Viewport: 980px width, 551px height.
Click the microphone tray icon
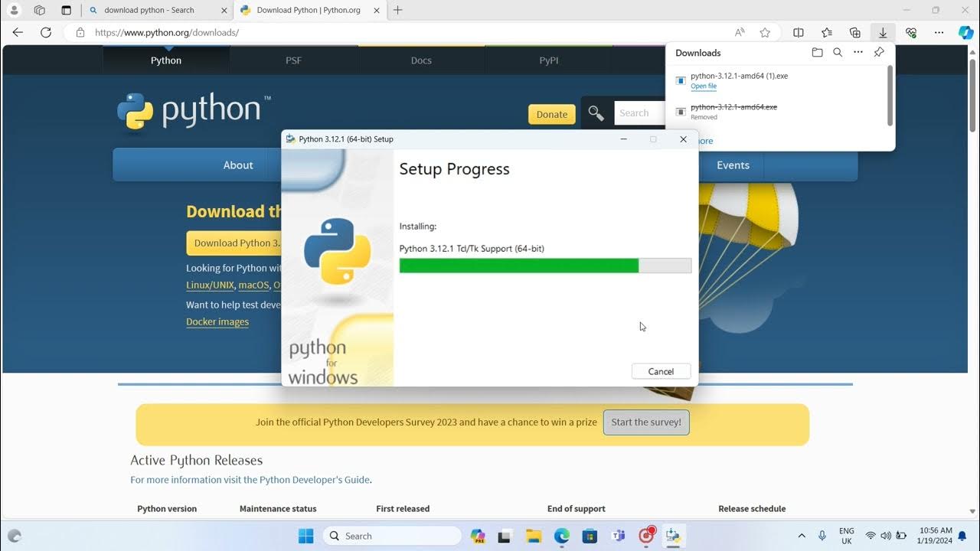coord(822,536)
